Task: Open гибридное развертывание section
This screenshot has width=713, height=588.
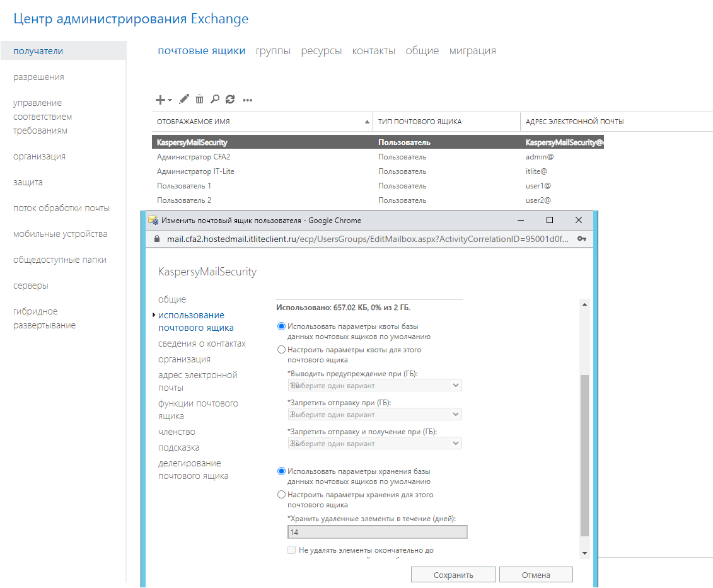Action: [x=44, y=318]
